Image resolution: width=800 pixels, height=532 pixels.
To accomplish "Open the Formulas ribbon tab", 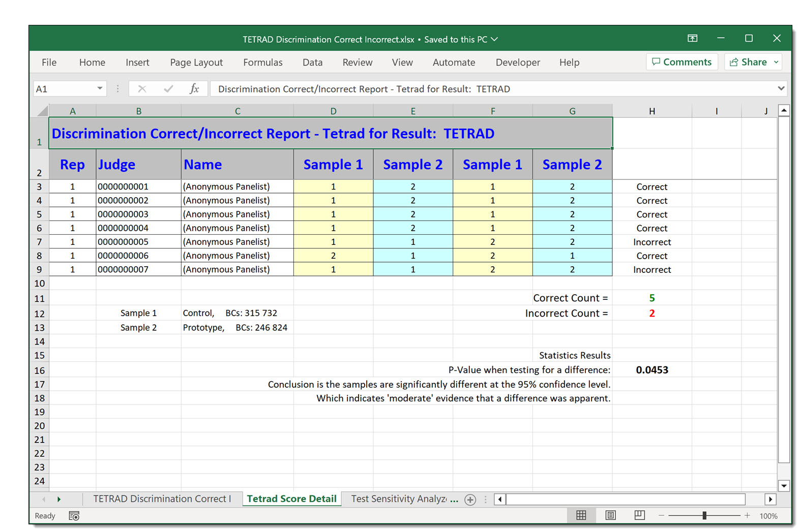I will [x=262, y=62].
